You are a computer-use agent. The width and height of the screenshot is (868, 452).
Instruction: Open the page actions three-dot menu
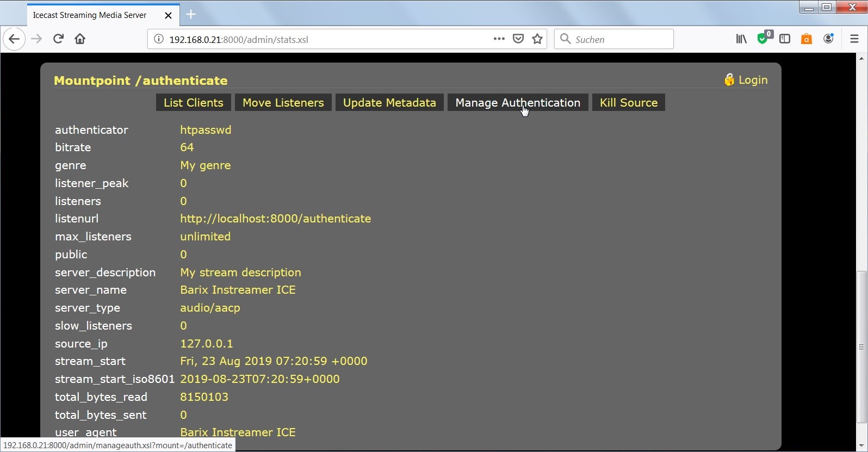499,39
